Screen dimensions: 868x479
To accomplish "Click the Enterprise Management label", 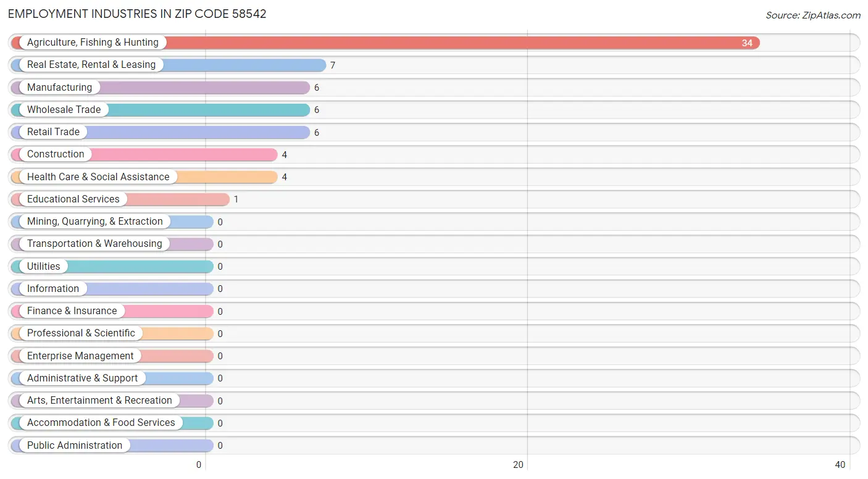I will click(80, 356).
